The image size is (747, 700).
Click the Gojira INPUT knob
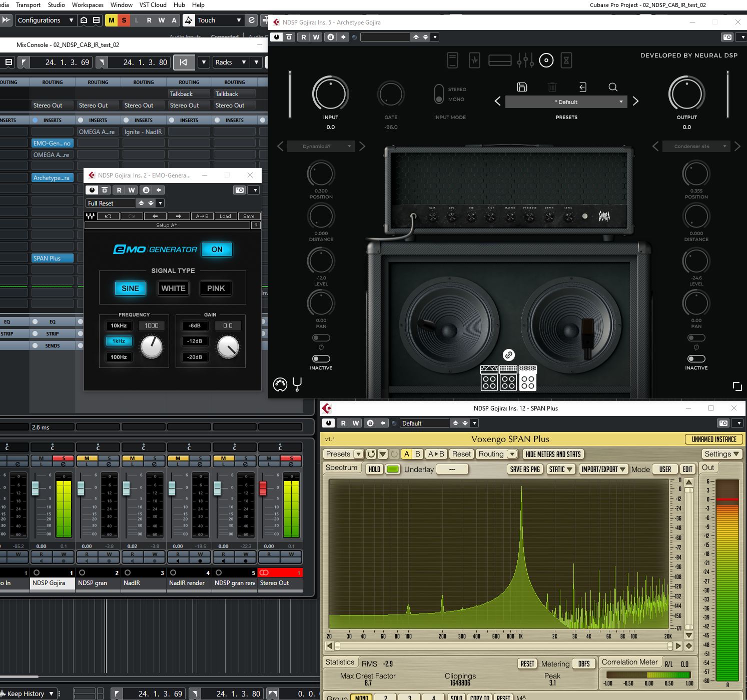coord(331,94)
